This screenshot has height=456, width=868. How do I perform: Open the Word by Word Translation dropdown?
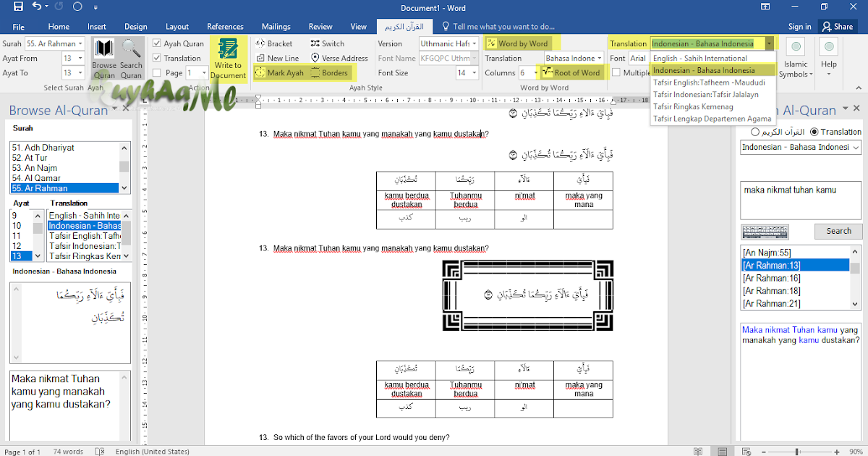[x=599, y=58]
